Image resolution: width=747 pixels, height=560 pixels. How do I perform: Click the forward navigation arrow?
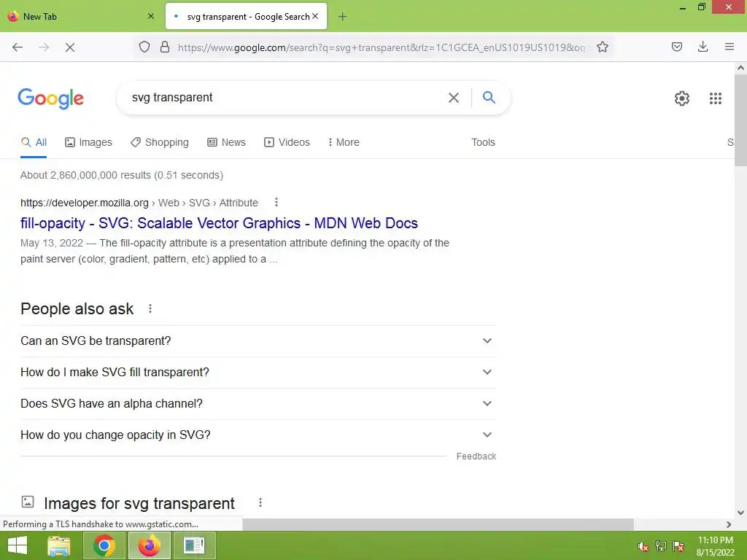[x=44, y=47]
